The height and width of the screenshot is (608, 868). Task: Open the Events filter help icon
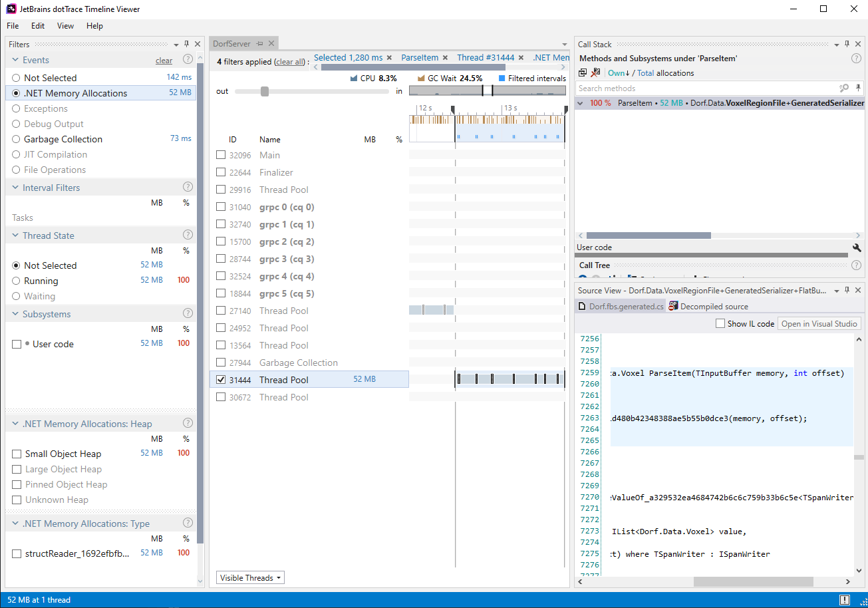pyautogui.click(x=188, y=60)
